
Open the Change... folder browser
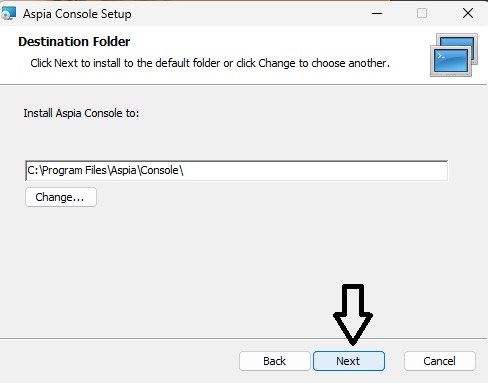[61, 197]
